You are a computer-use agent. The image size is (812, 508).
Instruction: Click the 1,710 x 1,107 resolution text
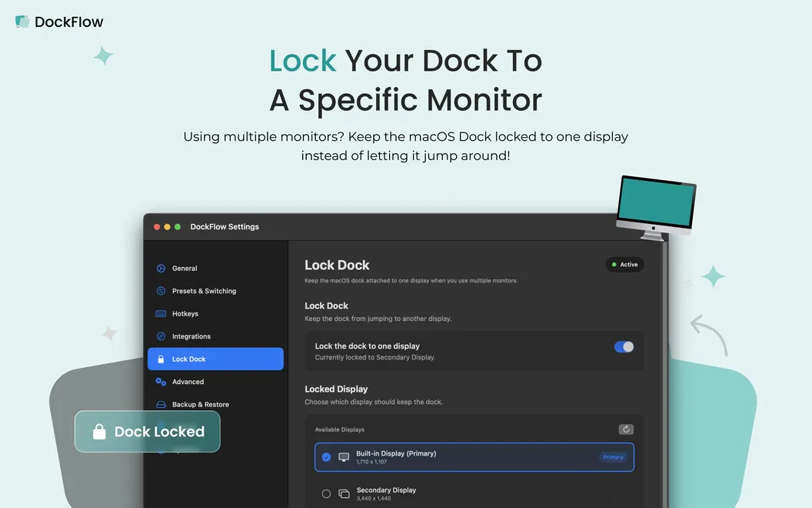371,462
